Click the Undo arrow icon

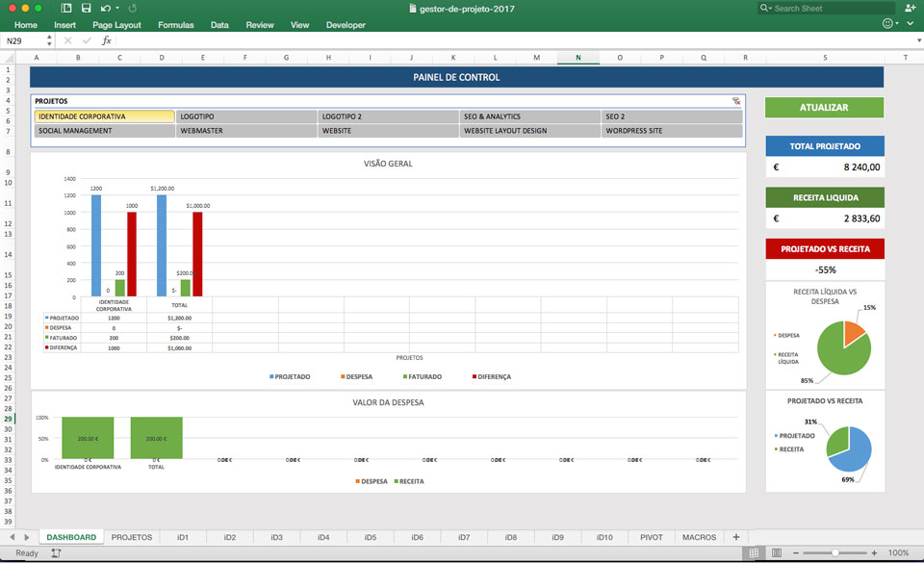tap(106, 9)
